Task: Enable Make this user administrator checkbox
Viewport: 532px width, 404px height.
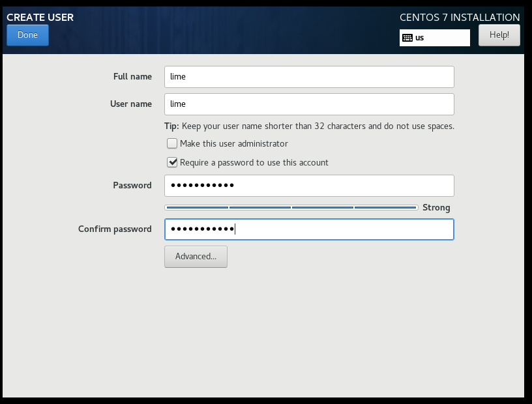Action: click(172, 143)
